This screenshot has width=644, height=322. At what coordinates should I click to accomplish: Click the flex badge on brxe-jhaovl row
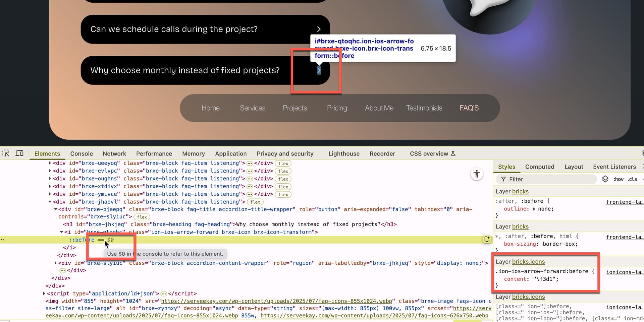point(255,202)
